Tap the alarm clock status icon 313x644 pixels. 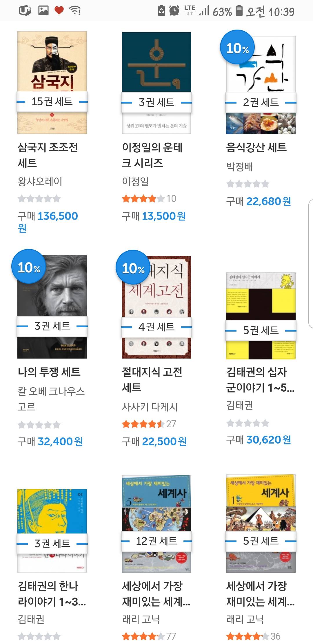click(174, 11)
